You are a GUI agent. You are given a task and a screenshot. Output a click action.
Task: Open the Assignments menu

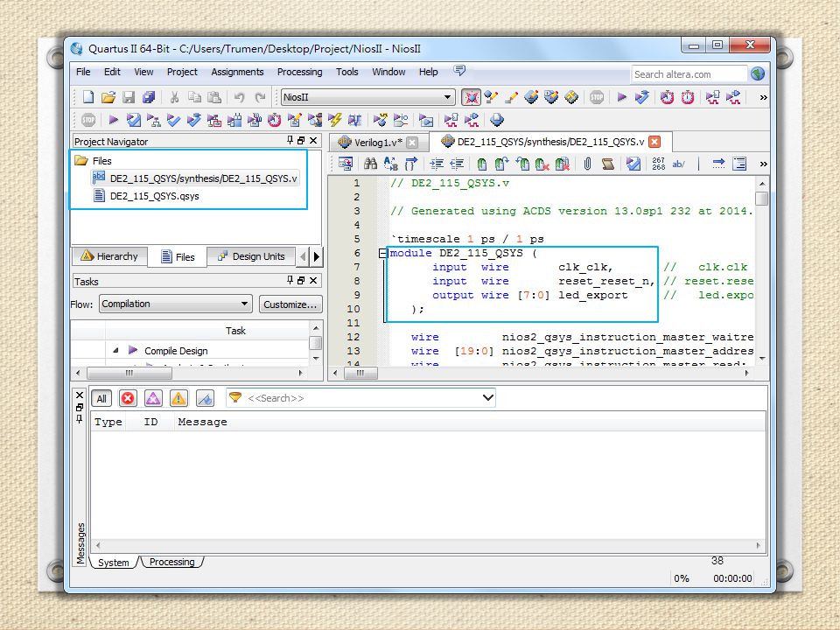tap(237, 72)
